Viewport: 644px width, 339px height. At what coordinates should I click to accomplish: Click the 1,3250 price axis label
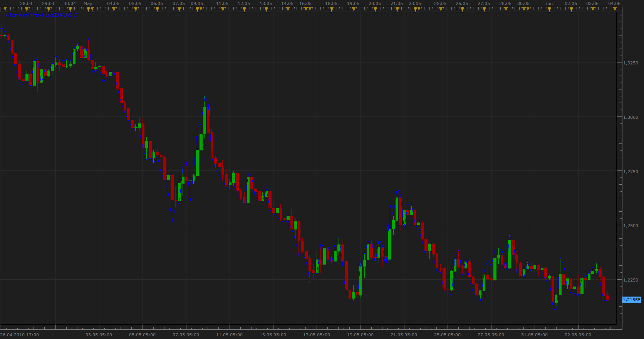pos(631,63)
